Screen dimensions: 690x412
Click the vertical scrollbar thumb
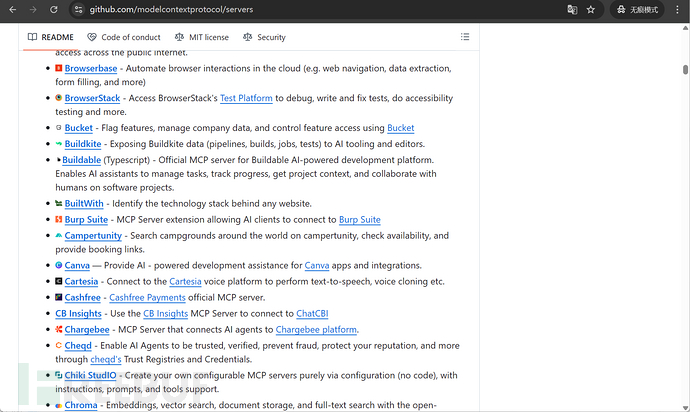pyautogui.click(x=685, y=70)
